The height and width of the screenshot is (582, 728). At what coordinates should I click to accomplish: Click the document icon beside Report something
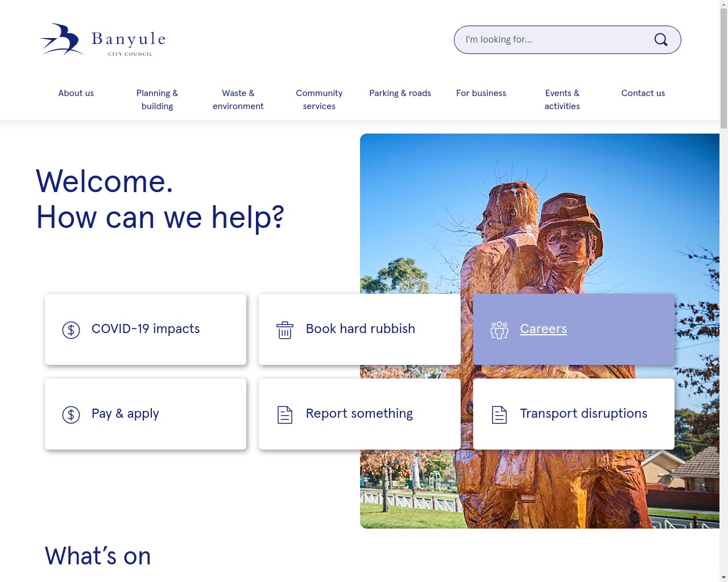point(285,414)
